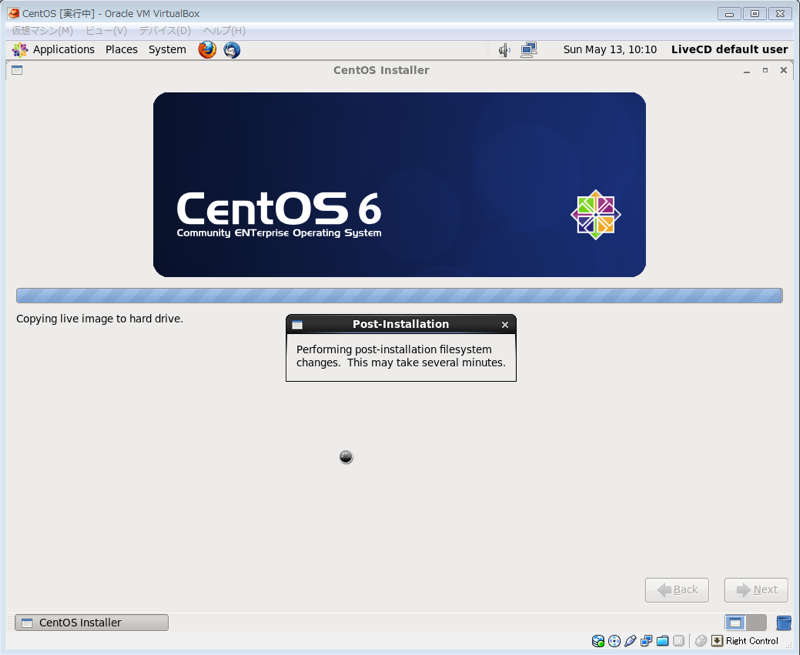Open the Places menu
The width and height of the screenshot is (800, 655).
[121, 49]
